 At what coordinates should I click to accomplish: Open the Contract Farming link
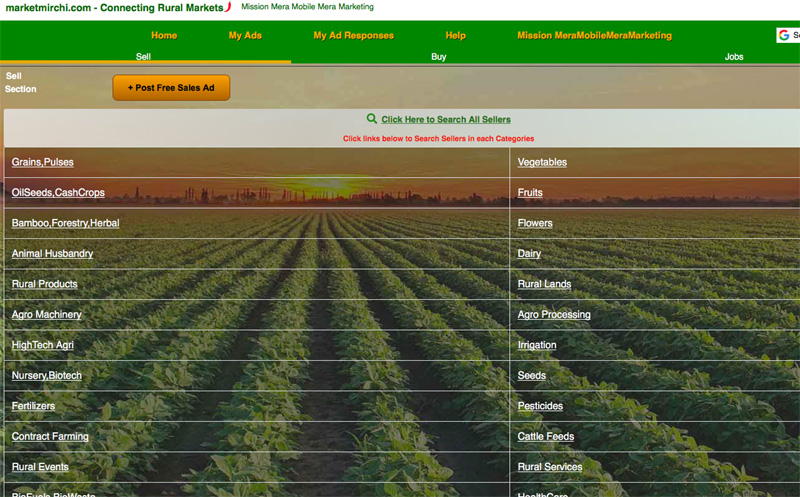(50, 437)
